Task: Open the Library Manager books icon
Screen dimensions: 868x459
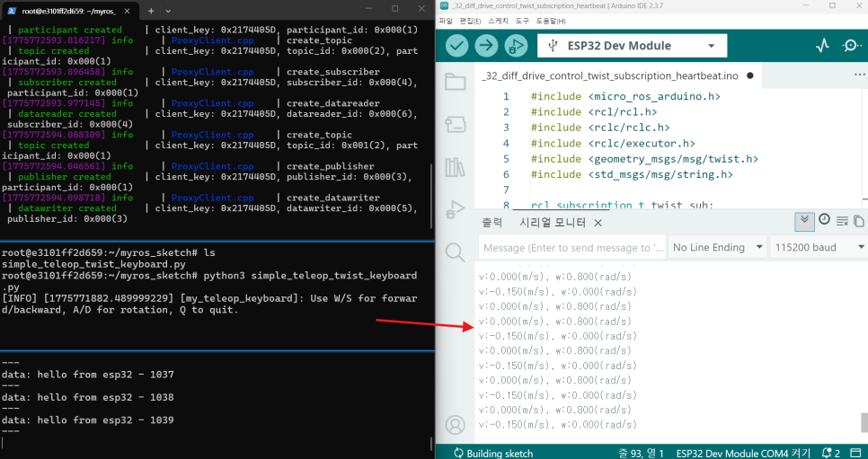Action: [x=455, y=167]
